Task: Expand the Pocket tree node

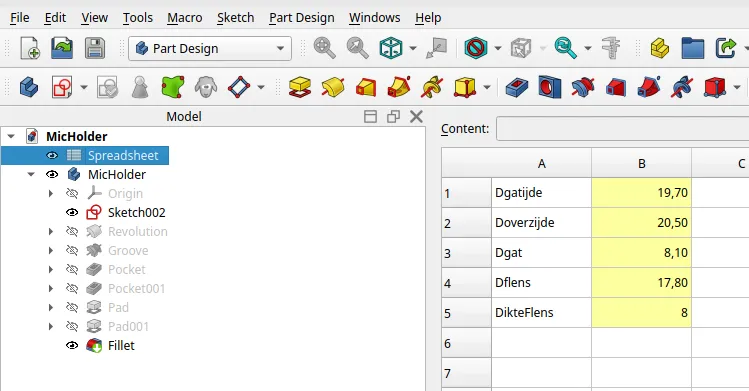Action: 51,270
